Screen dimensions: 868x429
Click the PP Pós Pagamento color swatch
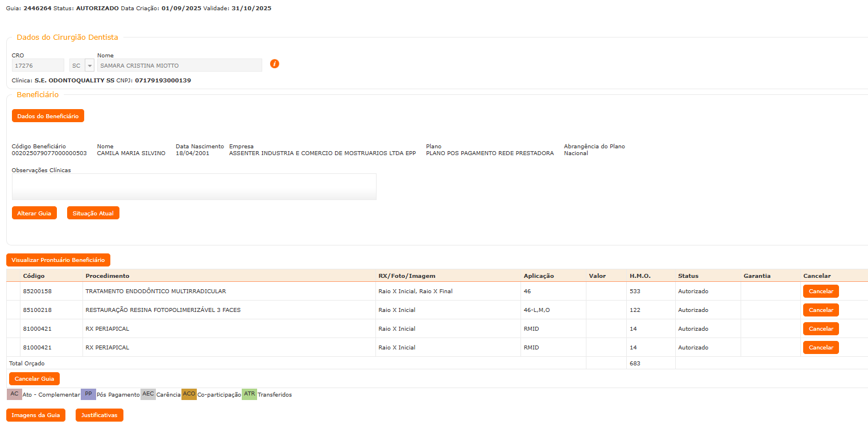tap(88, 394)
